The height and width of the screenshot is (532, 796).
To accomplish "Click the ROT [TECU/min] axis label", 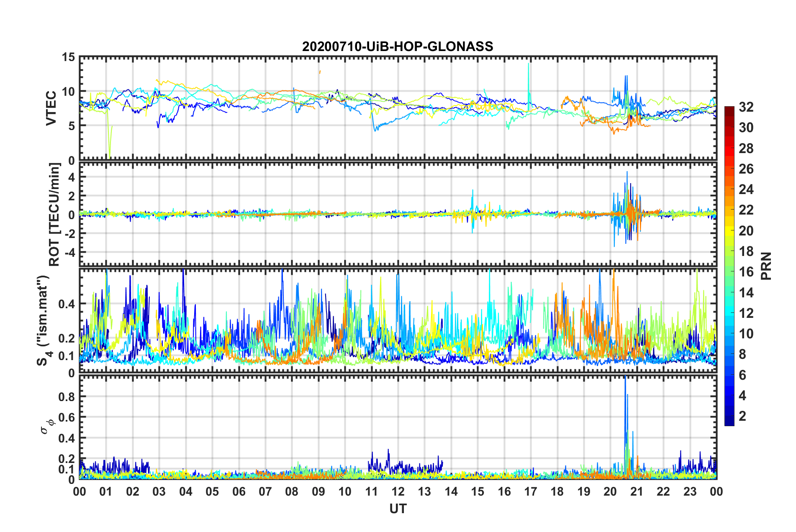I will click(x=54, y=215).
